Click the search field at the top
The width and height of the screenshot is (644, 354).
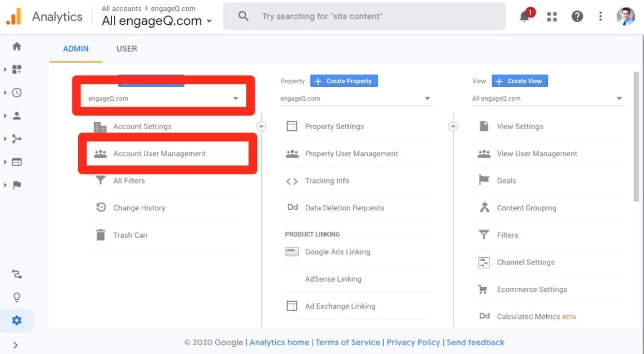[364, 17]
